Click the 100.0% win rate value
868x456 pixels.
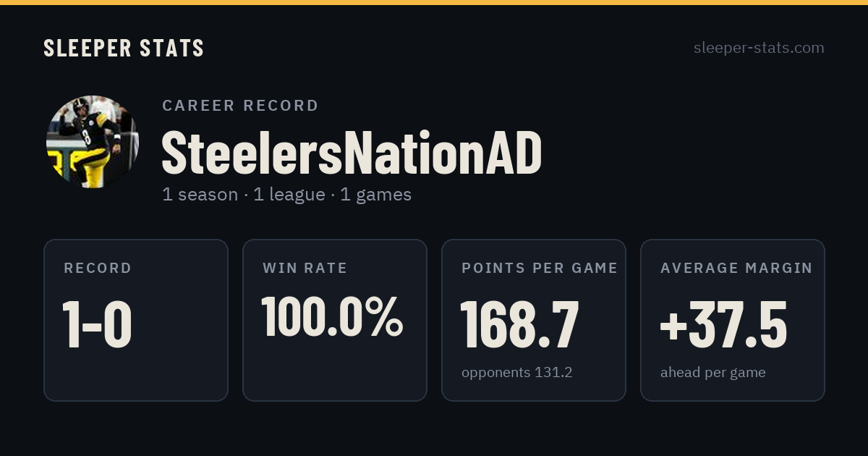pyautogui.click(x=332, y=316)
